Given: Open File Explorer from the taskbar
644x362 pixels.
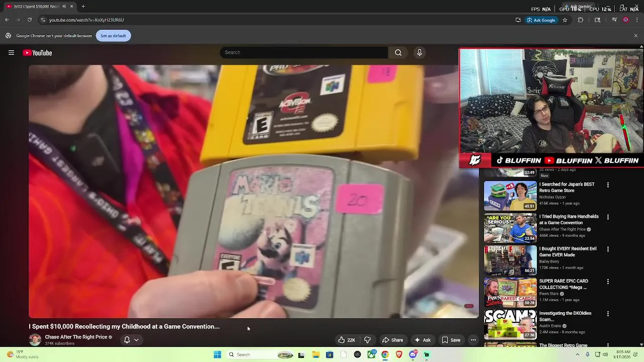Looking at the screenshot, I should [x=315, y=354].
